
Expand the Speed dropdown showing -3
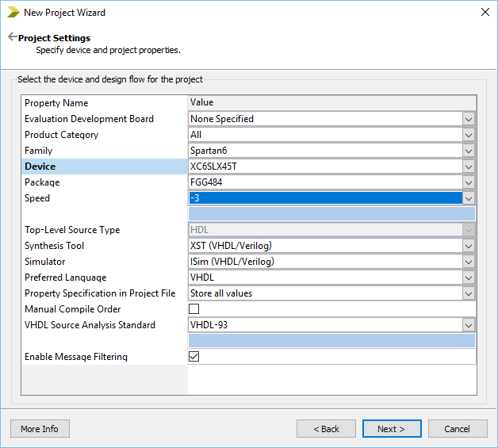coord(469,198)
